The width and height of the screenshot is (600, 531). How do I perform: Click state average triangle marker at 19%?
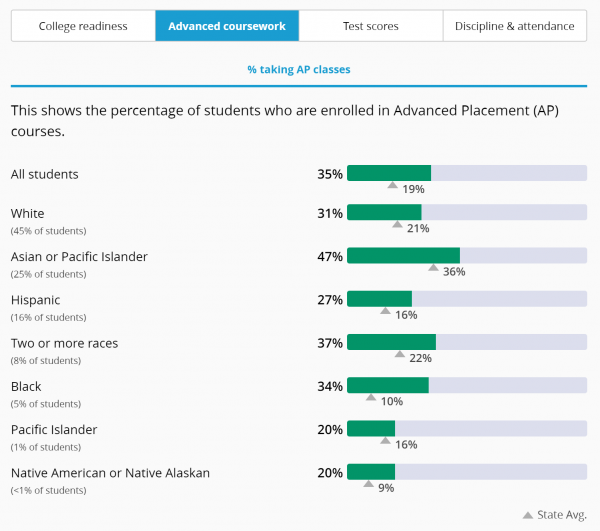(x=393, y=186)
